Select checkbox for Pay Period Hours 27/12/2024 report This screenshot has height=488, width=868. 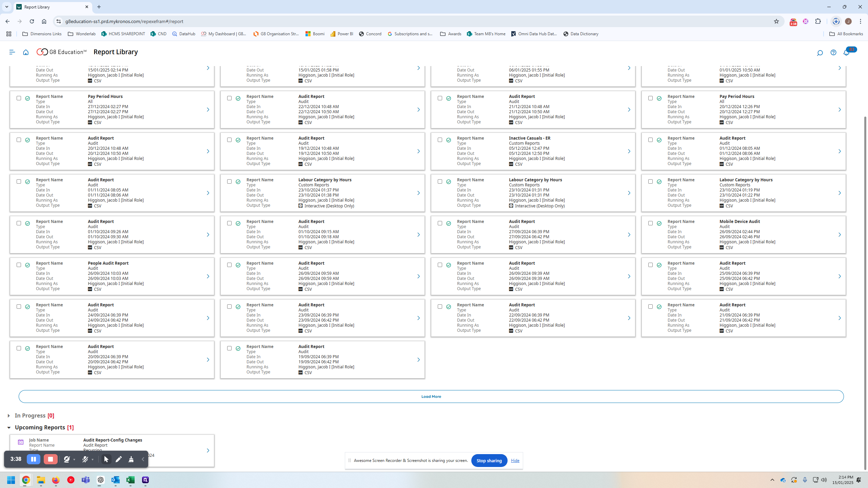tap(19, 98)
